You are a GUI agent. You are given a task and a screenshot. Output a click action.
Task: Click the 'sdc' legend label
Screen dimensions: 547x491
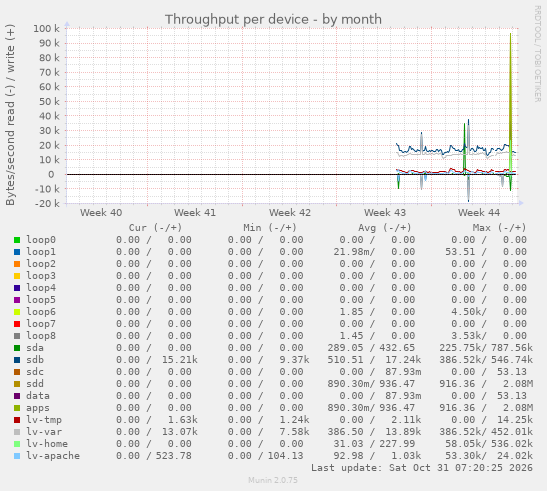click(x=35, y=372)
